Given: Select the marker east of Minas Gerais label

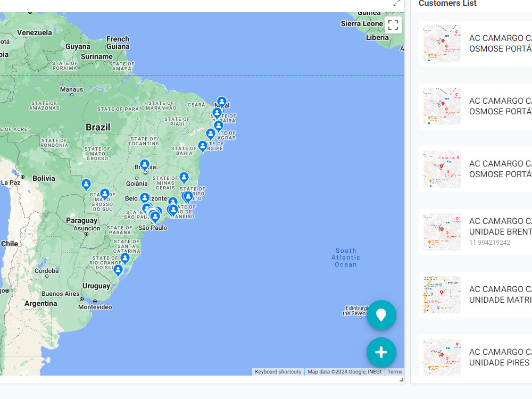Looking at the screenshot, I should pos(184,178).
